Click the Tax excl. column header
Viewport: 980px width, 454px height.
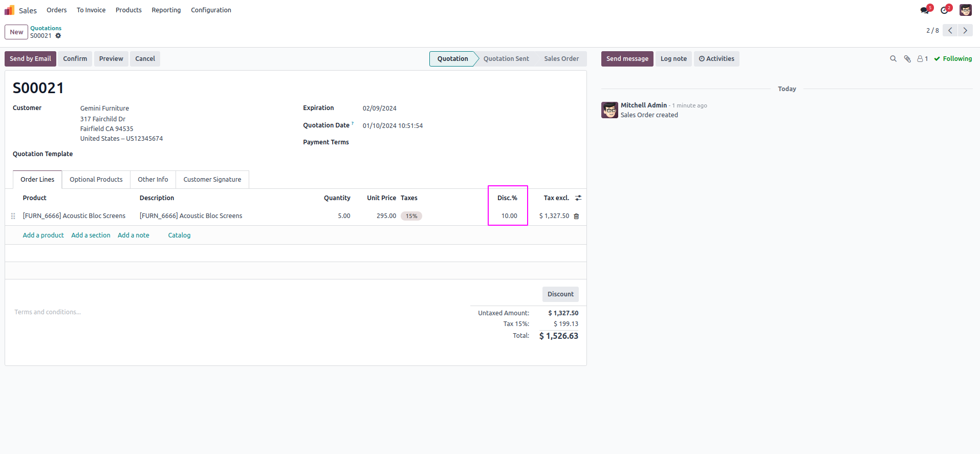556,198
